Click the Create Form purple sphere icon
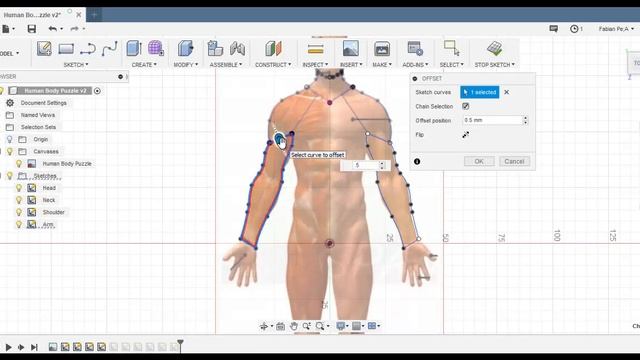 (156, 48)
